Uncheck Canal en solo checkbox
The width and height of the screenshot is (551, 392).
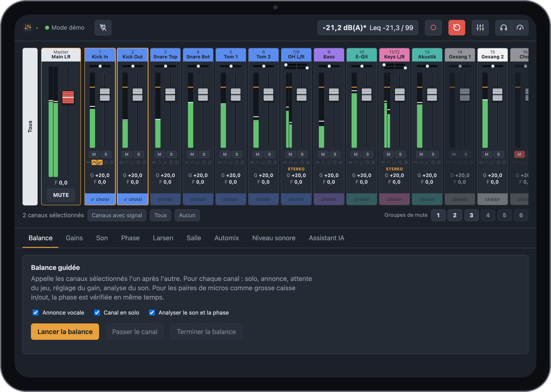click(x=97, y=312)
